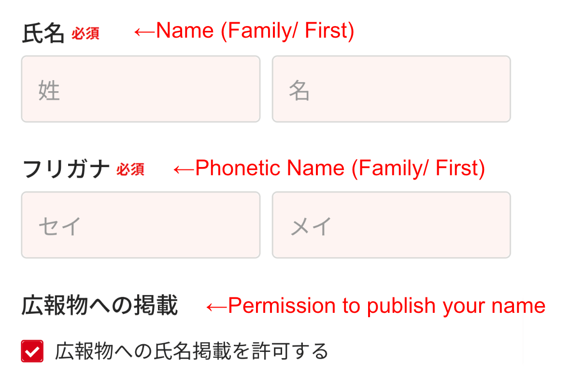Click into the メイ phonetic first name field
Image resolution: width=570 pixels, height=392 pixels.
coord(391,225)
